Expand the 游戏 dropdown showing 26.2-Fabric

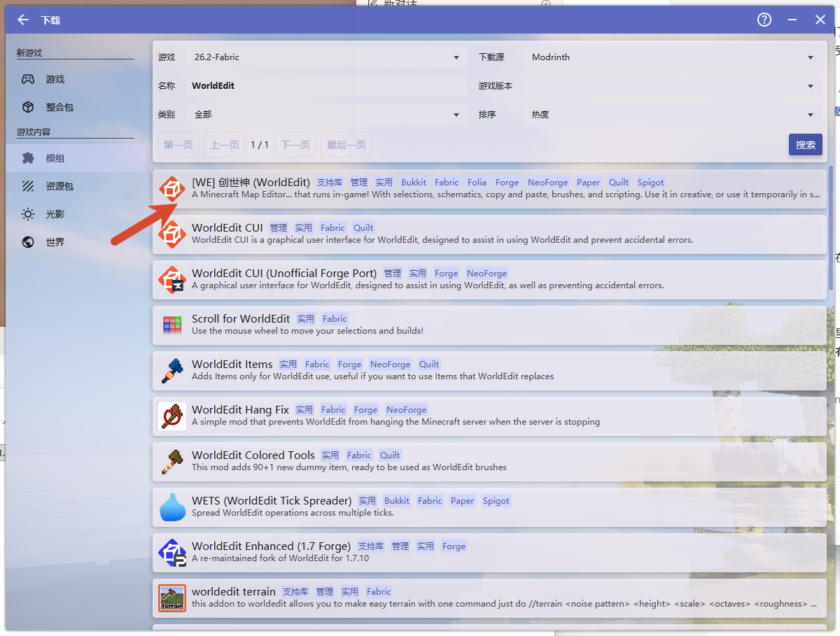[x=327, y=57]
